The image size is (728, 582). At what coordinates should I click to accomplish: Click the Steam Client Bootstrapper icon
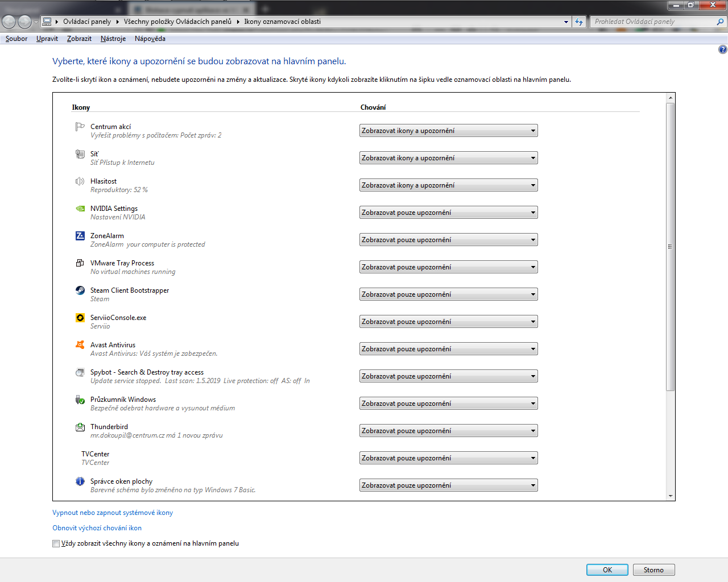coord(80,290)
